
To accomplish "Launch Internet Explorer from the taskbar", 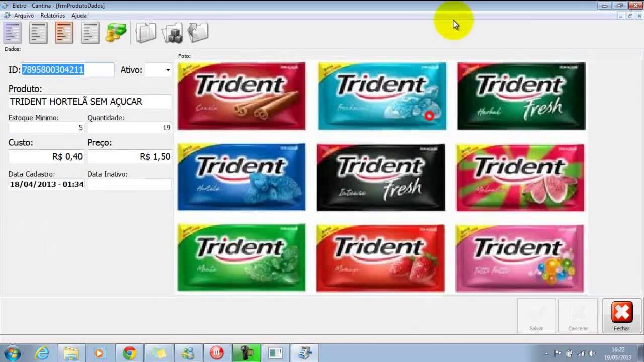I will point(42,353).
